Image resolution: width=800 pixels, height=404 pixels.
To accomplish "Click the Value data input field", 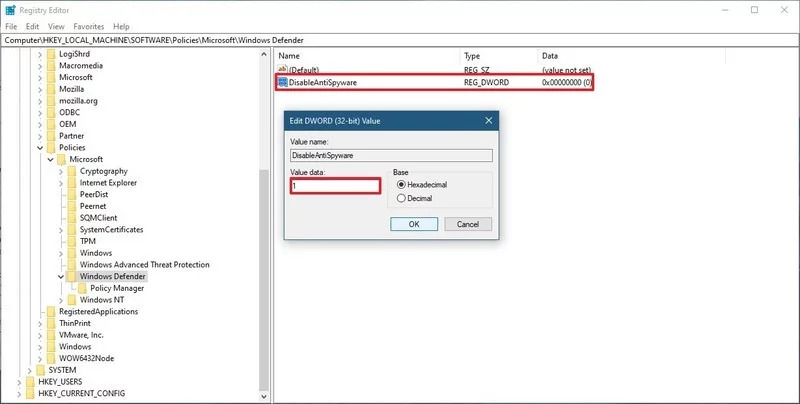I will click(335, 186).
